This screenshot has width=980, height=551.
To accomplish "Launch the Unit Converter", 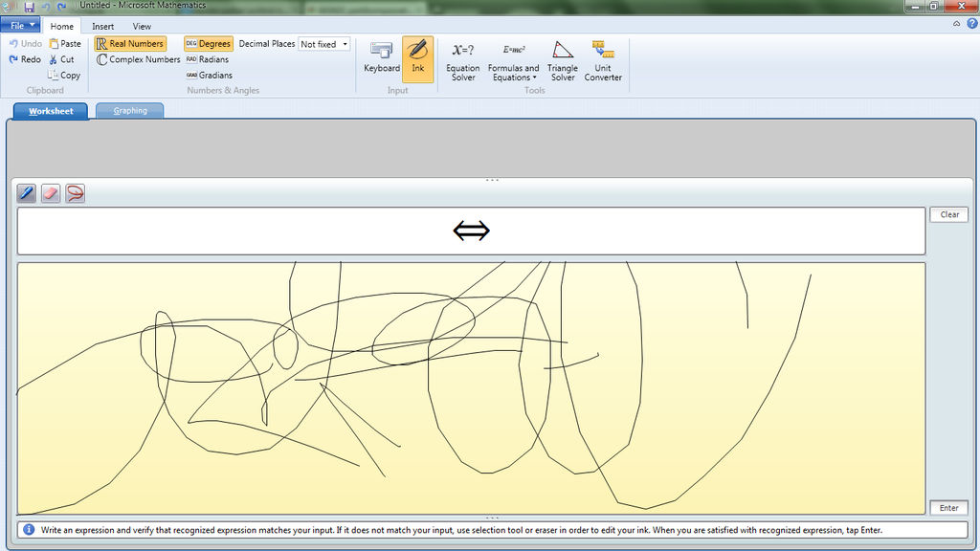I will [x=603, y=60].
